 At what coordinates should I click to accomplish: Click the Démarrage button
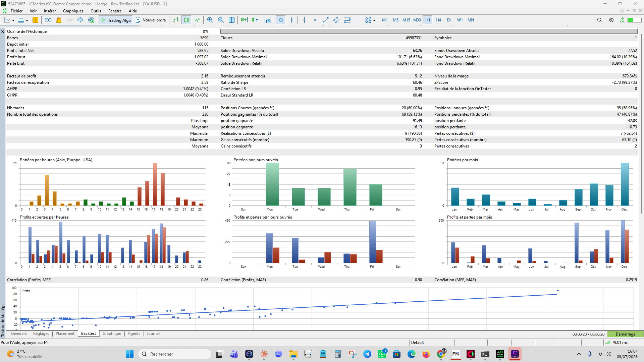click(625, 334)
